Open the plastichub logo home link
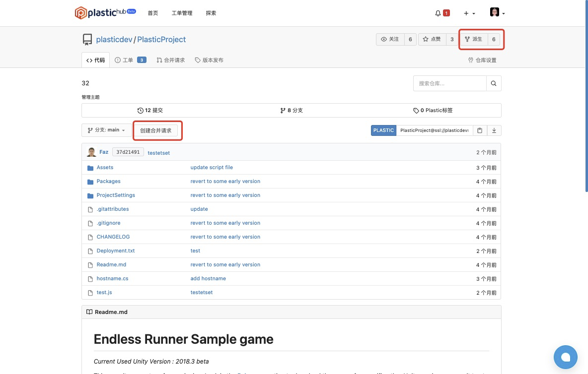 (105, 13)
